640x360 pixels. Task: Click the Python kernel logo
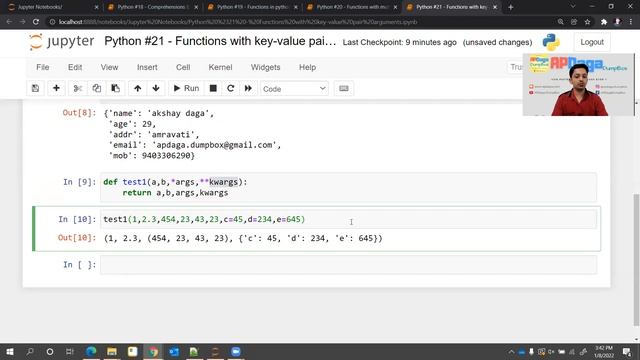[x=551, y=42]
